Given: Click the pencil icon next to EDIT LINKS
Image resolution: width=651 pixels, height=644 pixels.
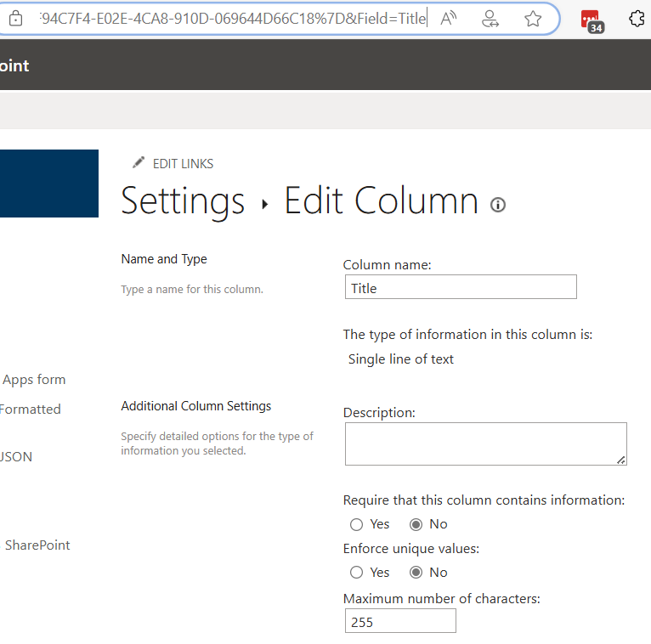Looking at the screenshot, I should [x=139, y=162].
